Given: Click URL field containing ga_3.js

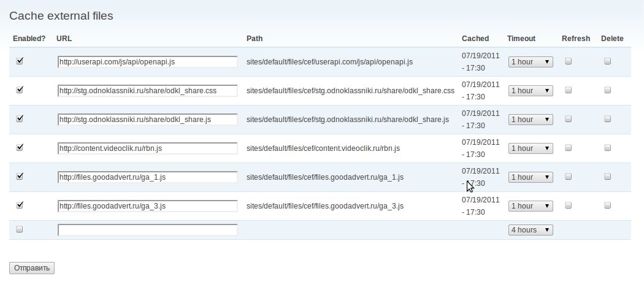Looking at the screenshot, I should point(147,205).
